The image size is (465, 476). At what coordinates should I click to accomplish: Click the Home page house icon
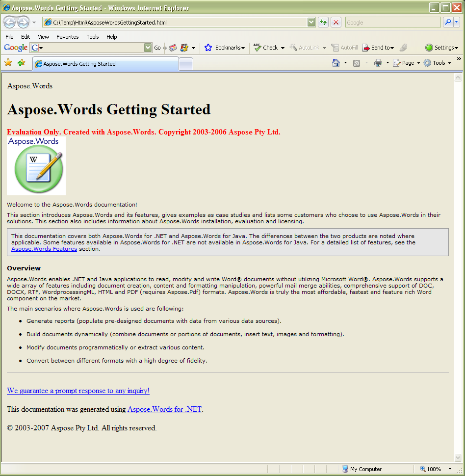coord(336,63)
